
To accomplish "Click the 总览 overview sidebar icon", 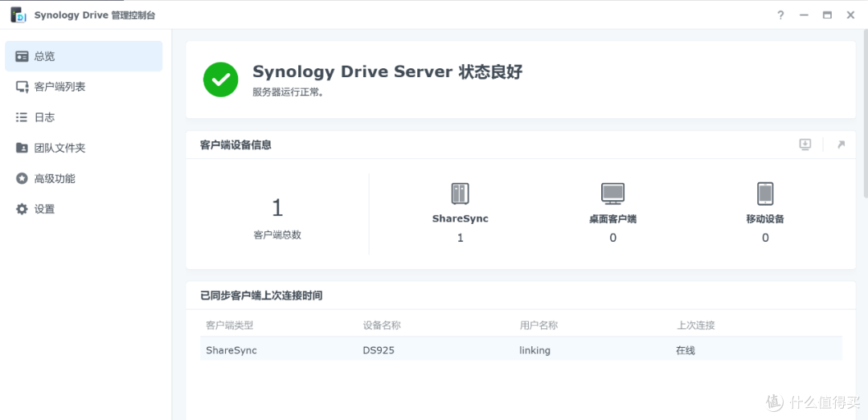I will pos(22,56).
